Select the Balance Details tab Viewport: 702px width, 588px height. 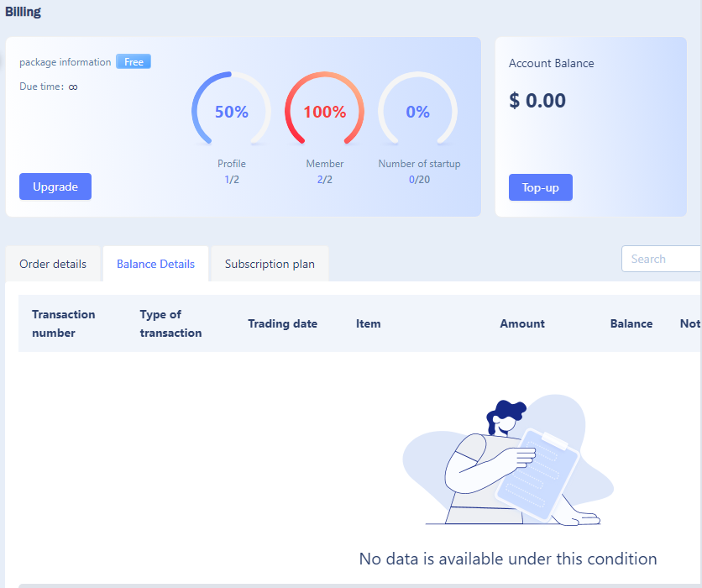coord(155,264)
